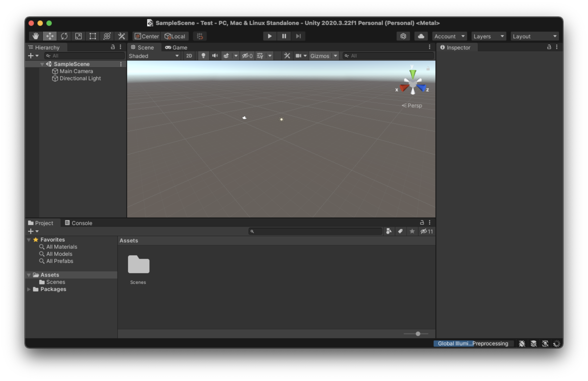The width and height of the screenshot is (588, 381).
Task: Click the Step forward button
Action: click(x=298, y=36)
